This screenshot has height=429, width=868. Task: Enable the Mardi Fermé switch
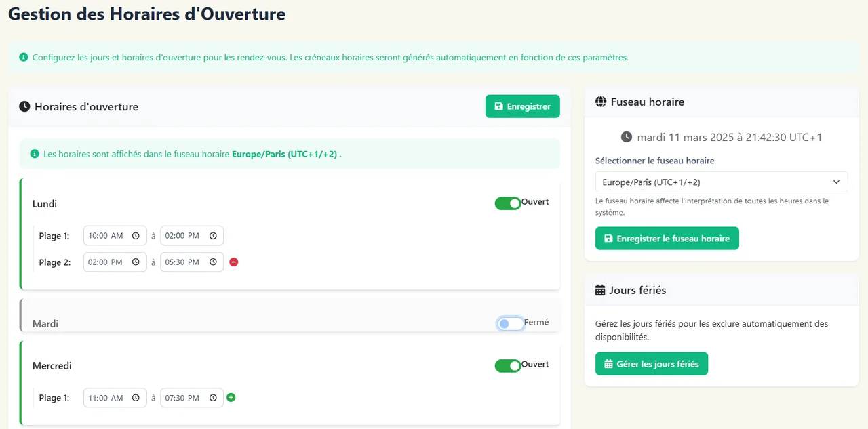click(511, 324)
